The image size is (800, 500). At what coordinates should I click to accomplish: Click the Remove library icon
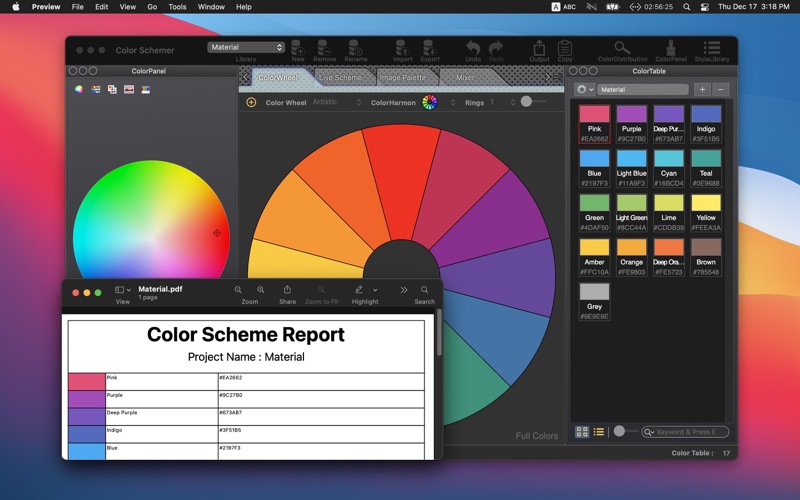point(323,48)
